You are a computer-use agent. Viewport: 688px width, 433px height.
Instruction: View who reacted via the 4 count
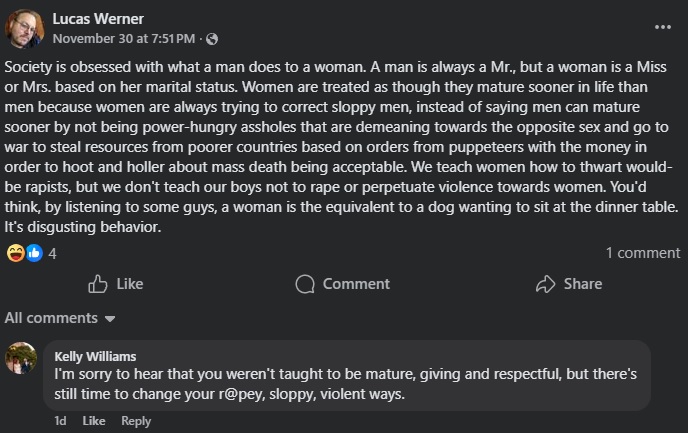[52, 254]
